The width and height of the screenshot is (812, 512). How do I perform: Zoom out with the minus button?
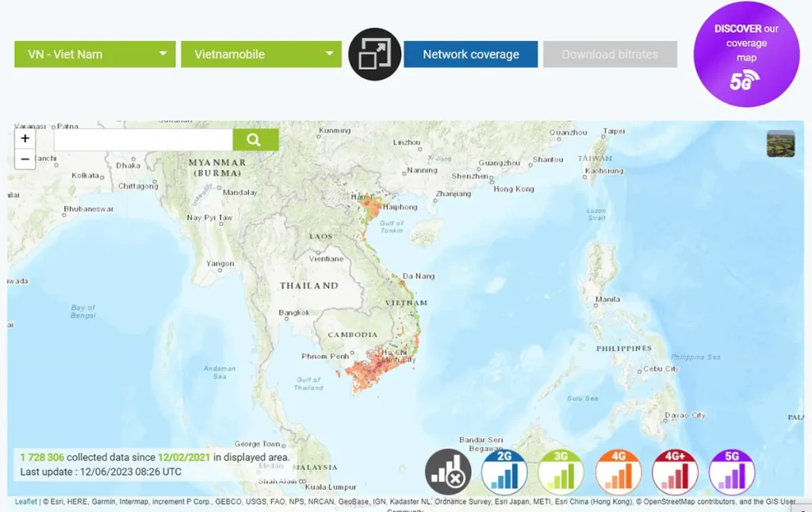tap(25, 159)
